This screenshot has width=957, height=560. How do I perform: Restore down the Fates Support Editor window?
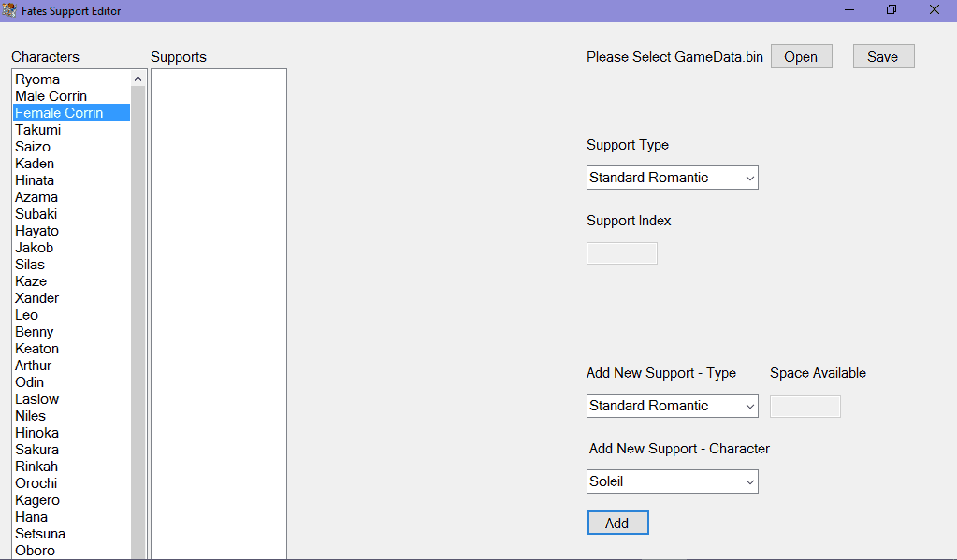(x=892, y=9)
